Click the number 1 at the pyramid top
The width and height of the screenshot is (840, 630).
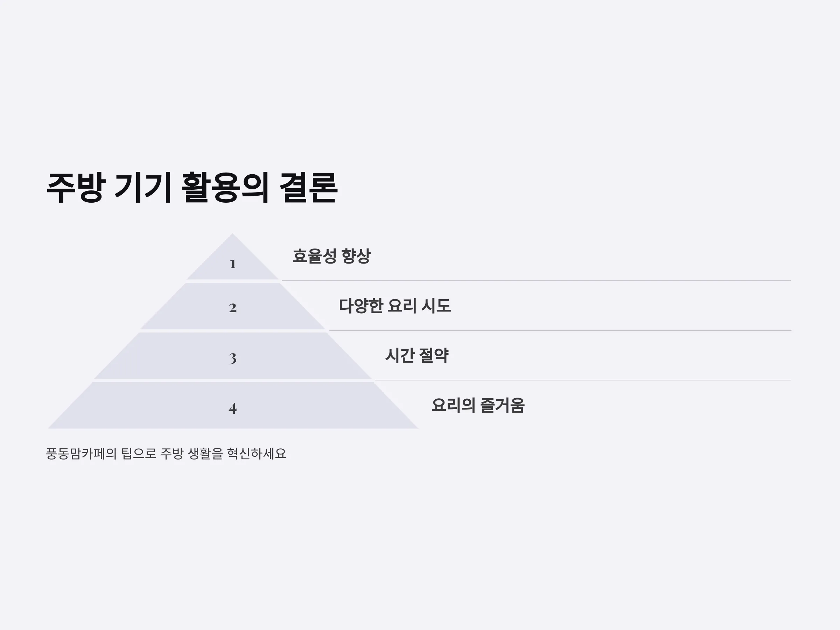tap(233, 264)
